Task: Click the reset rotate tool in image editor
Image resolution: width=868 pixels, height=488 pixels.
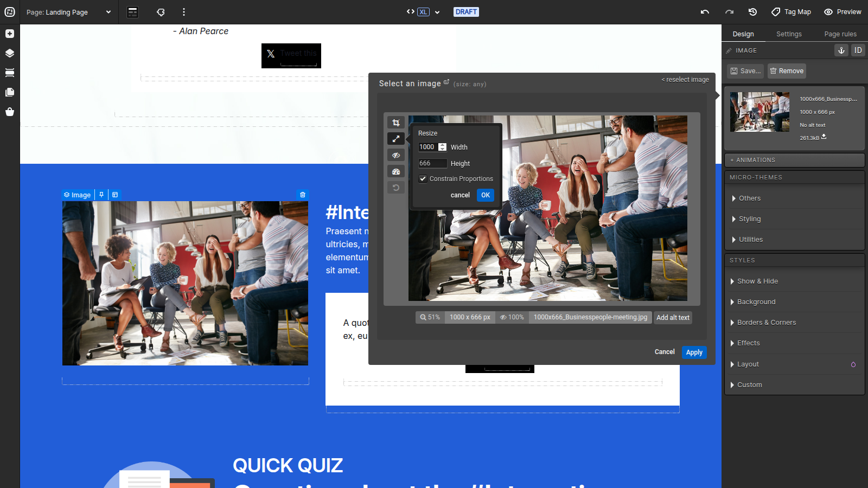Action: [396, 188]
